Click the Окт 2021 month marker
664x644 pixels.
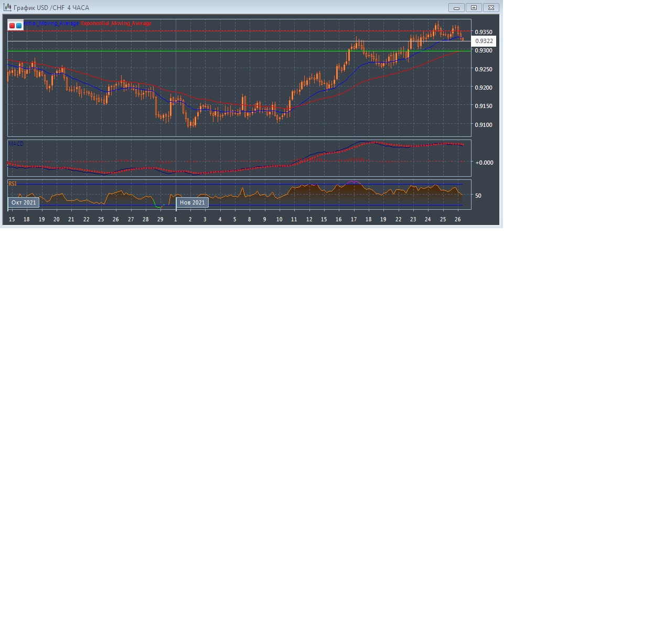point(24,202)
